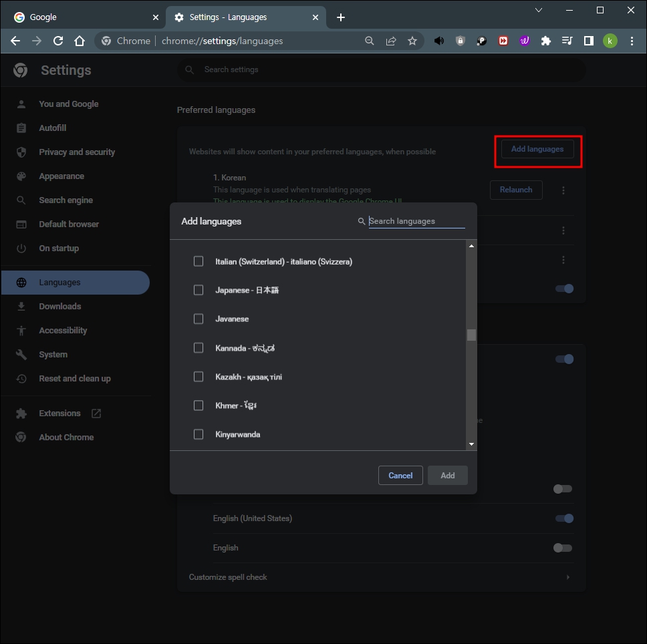Open Chrome three-dot main menu
Image resolution: width=647 pixels, height=644 pixels.
pyautogui.click(x=632, y=41)
